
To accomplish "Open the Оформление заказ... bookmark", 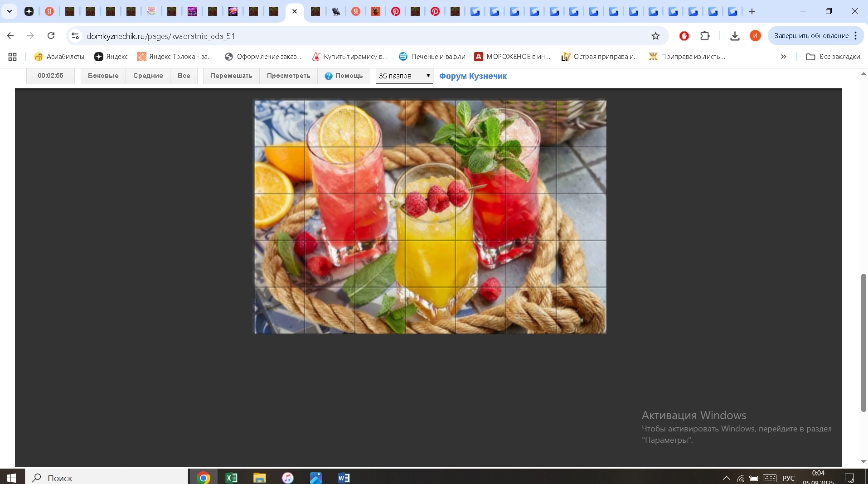I will pyautogui.click(x=263, y=57).
